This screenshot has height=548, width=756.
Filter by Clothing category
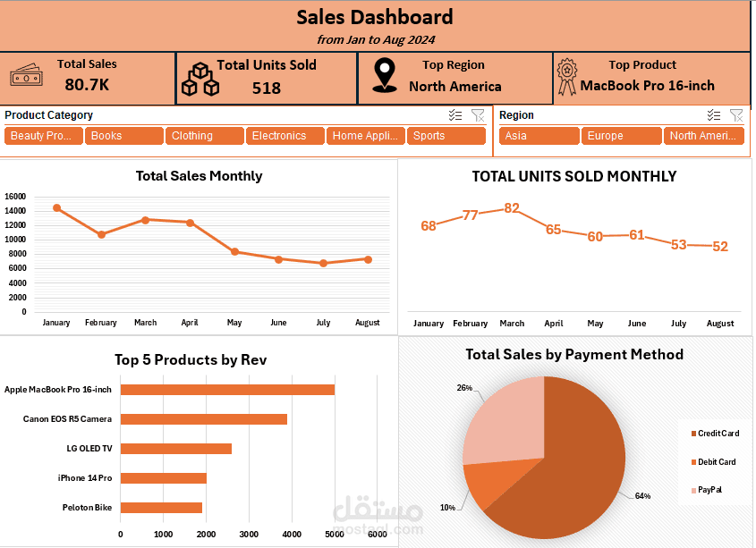click(x=204, y=136)
